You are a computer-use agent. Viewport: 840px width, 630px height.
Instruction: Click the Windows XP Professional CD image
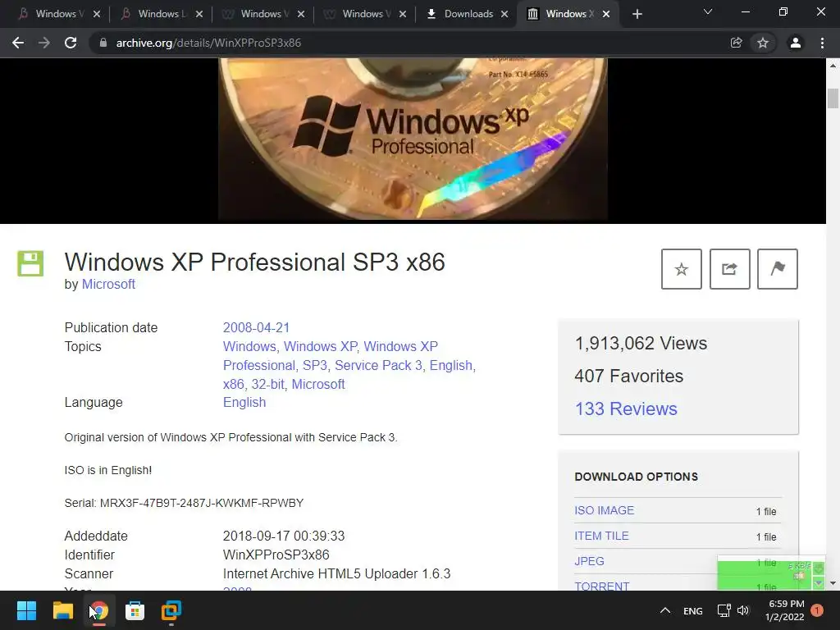413,140
